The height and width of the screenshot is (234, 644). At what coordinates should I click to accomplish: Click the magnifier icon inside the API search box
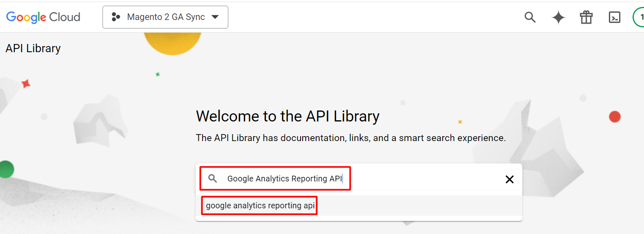(x=212, y=179)
